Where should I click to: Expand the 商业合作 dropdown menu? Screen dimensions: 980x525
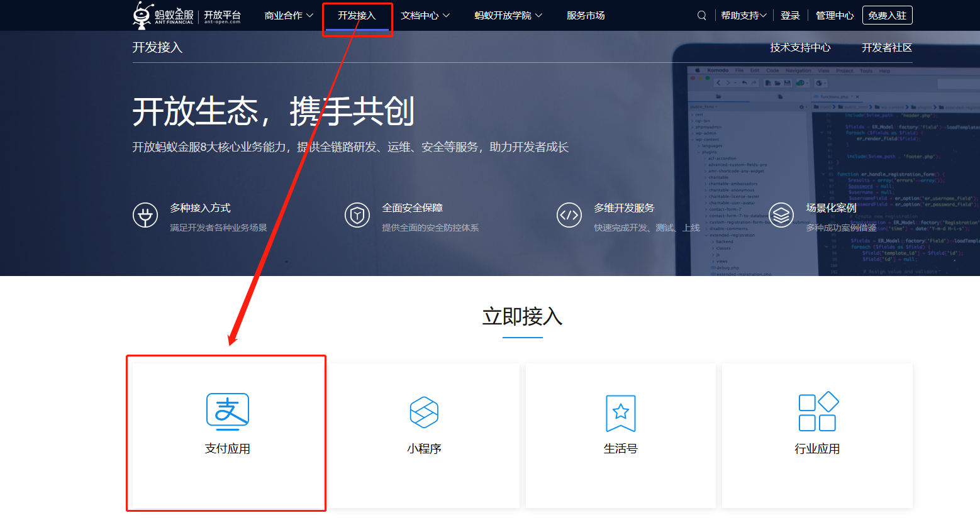(x=289, y=16)
